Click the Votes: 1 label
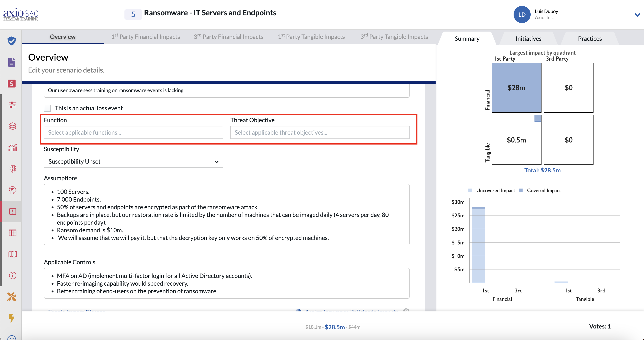Screen dimensions: 644x340 click(x=600, y=326)
